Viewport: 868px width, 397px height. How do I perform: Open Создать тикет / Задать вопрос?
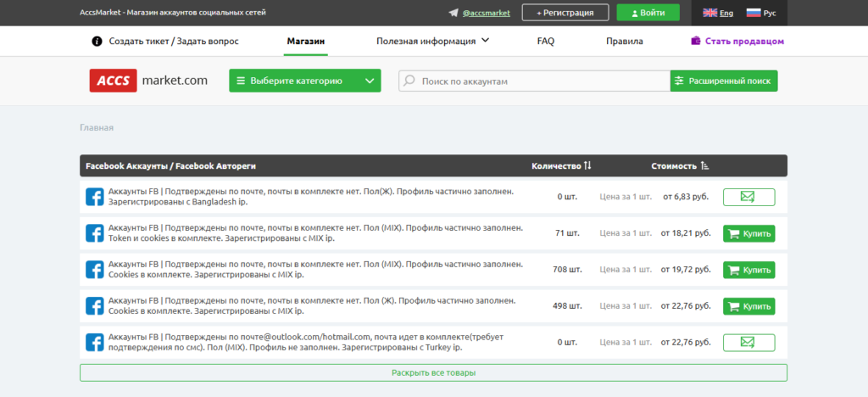[x=174, y=41]
